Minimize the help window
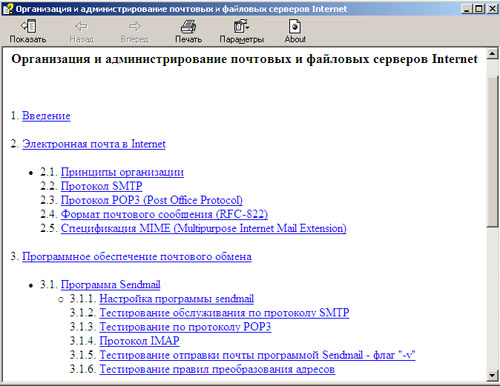Screen dimensions: 500x386 click(466, 9)
